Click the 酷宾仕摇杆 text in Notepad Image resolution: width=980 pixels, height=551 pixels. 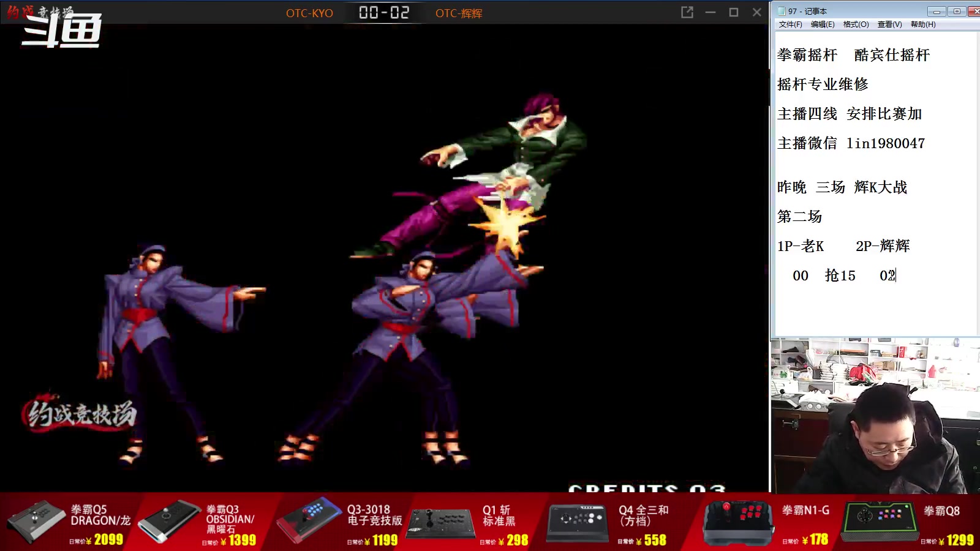(x=892, y=55)
